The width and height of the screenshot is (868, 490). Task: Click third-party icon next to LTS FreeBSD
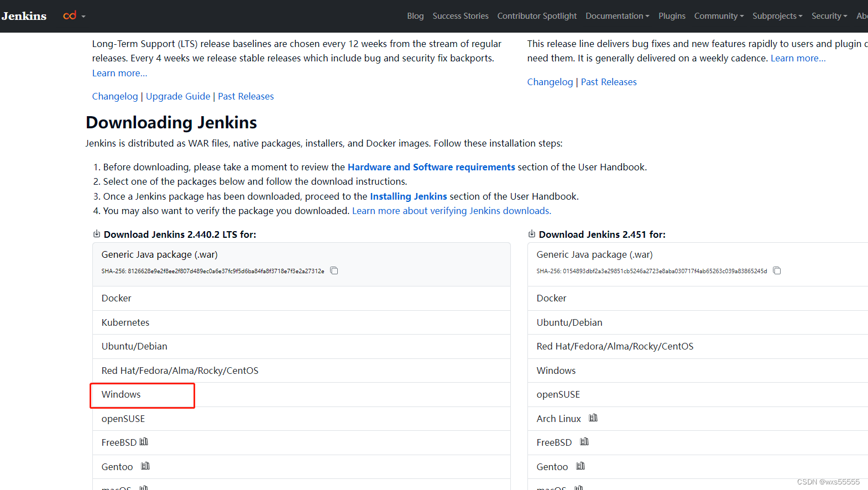(x=144, y=442)
